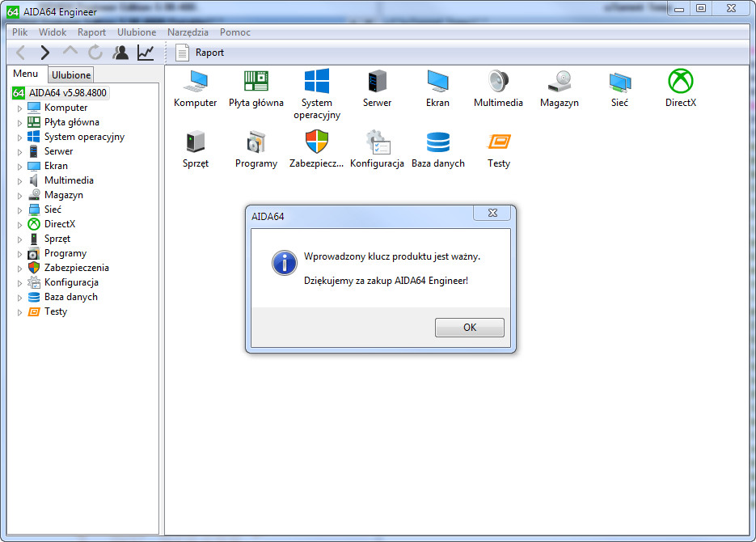The height and width of the screenshot is (542, 756).
Task: Go forward with the right arrow toolbar icon
Action: click(x=44, y=52)
